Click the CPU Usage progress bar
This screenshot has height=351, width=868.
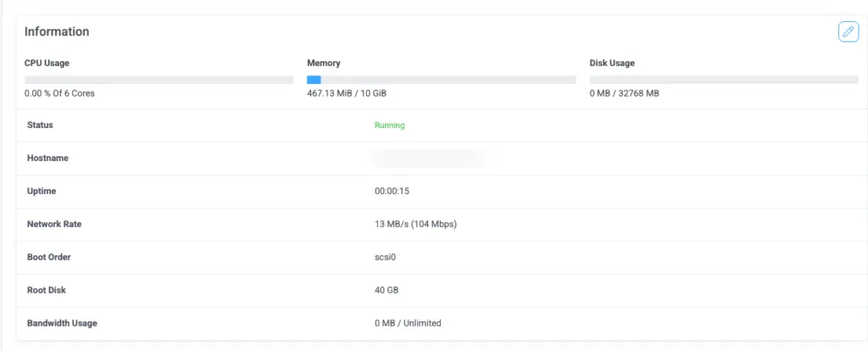[159, 80]
